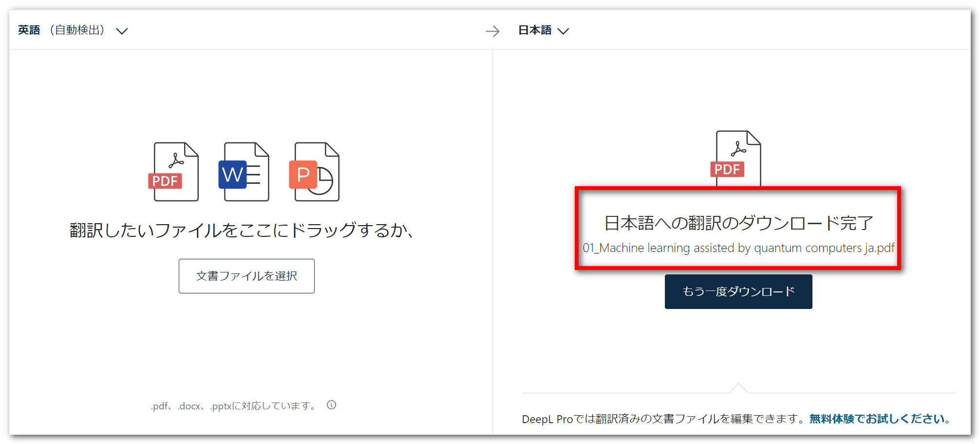Click the 日本語への翻訳のダウンロード完了 message
Screen dimensions: 980x444
coord(738,223)
